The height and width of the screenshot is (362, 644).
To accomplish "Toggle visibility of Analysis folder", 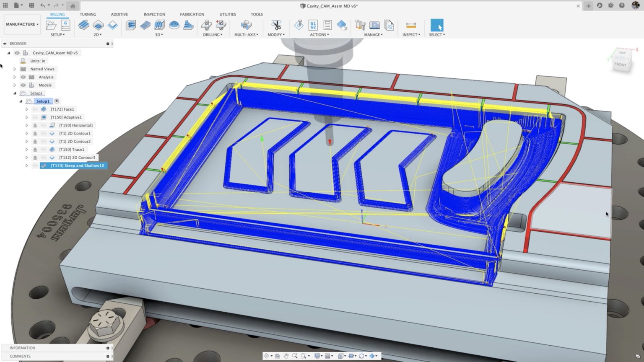I will coord(23,77).
